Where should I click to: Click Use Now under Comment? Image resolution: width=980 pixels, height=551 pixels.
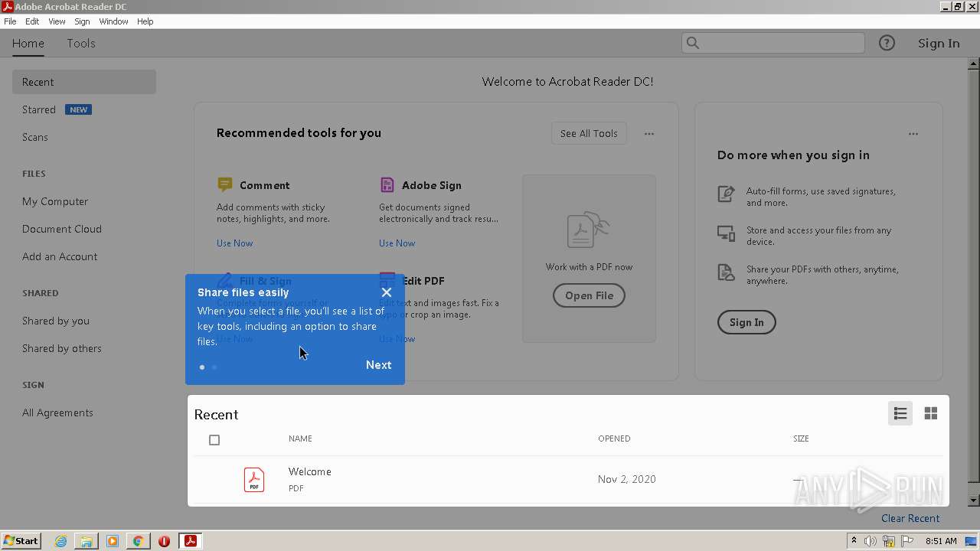pos(234,243)
